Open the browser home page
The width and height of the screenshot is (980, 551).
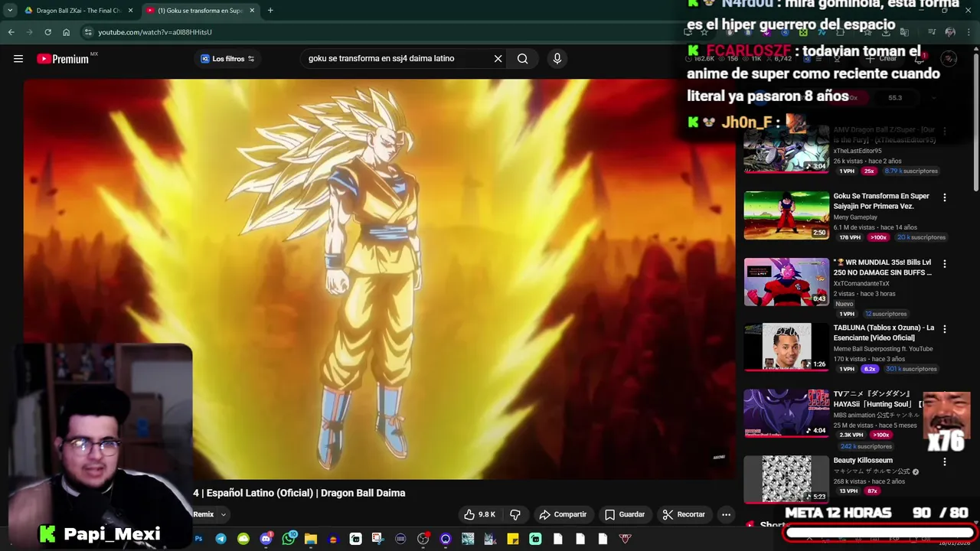pyautogui.click(x=67, y=32)
